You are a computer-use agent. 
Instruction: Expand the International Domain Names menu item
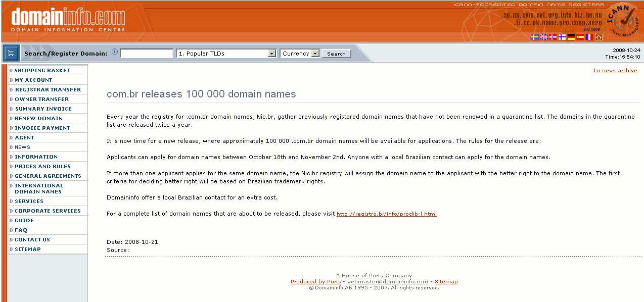coord(39,188)
